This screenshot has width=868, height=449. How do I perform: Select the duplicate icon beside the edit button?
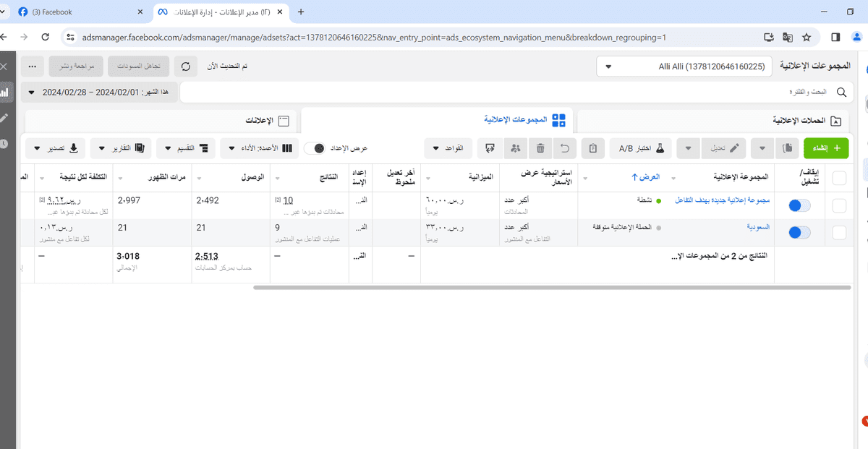(x=787, y=147)
